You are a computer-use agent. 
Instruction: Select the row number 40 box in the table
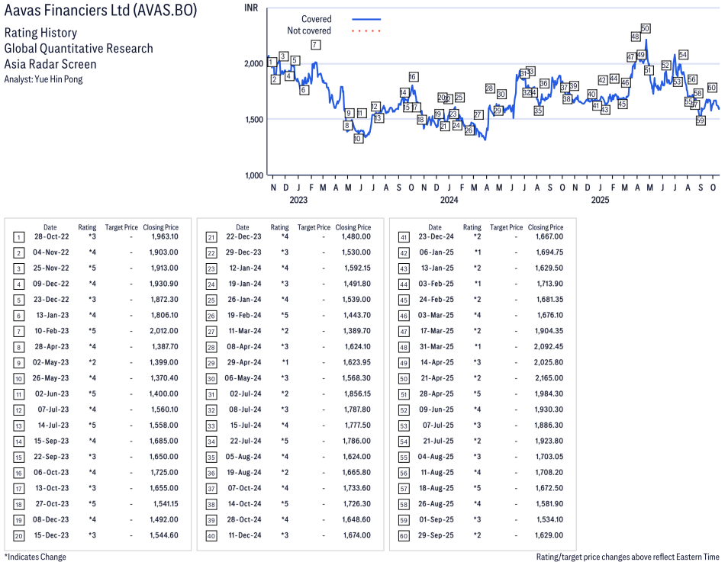tap(211, 536)
